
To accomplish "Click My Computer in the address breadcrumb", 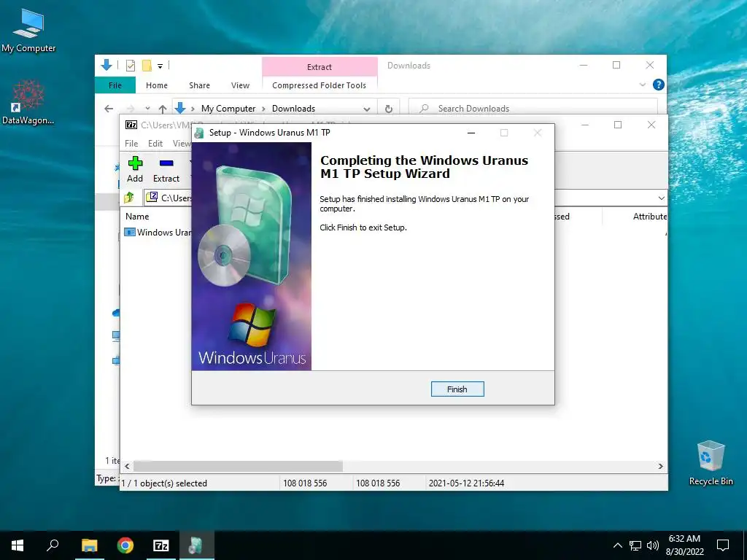I will (228, 109).
